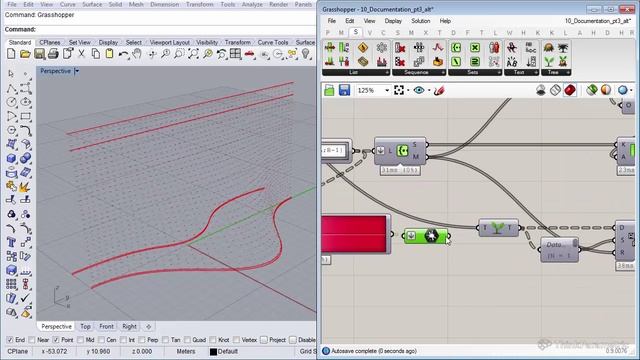This screenshot has height=360, width=640.
Task: Click the Paste clipboard icon in Rhino toolbar
Action: (x=109, y=53)
